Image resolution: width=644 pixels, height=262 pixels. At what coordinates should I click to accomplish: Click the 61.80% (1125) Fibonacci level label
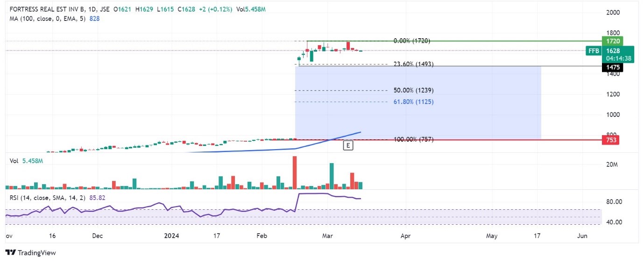pos(413,102)
